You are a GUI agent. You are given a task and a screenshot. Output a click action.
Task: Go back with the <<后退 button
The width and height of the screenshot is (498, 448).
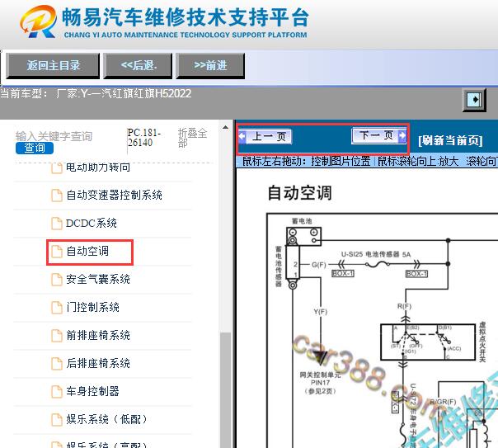point(139,66)
